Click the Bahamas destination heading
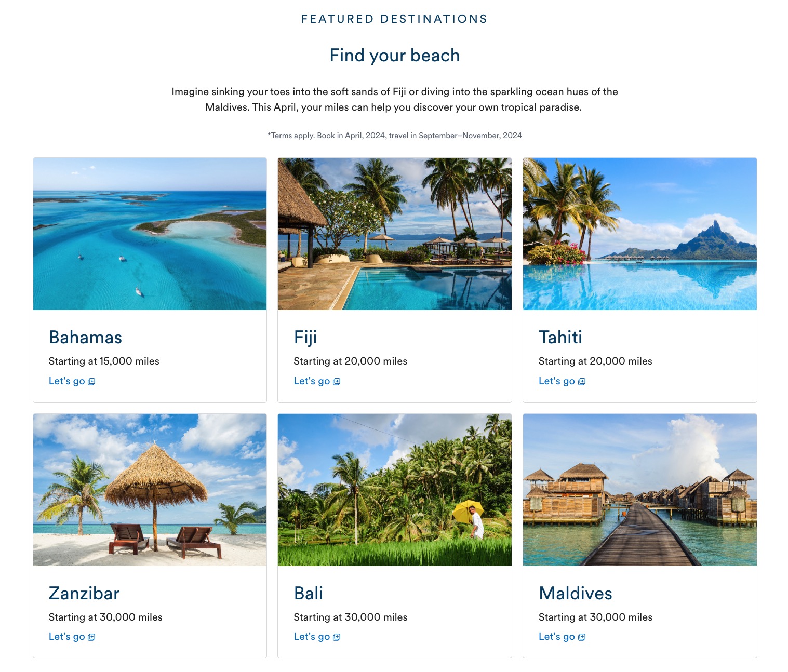Image resolution: width=788 pixels, height=672 pixels. pyautogui.click(x=86, y=338)
